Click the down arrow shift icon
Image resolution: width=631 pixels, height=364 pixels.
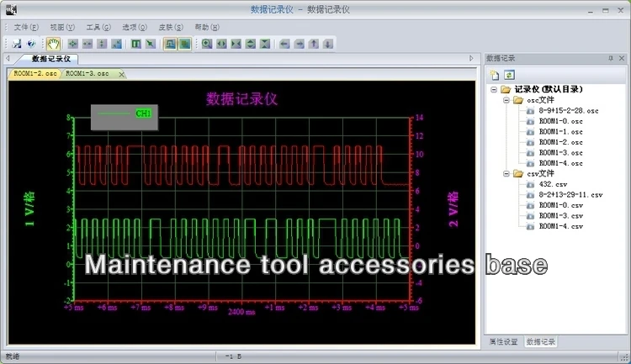tap(328, 44)
